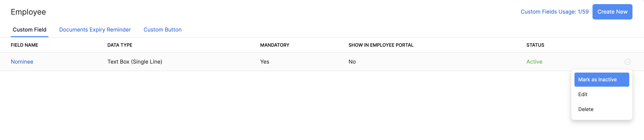Go to the Custom Button tab

click(x=162, y=30)
